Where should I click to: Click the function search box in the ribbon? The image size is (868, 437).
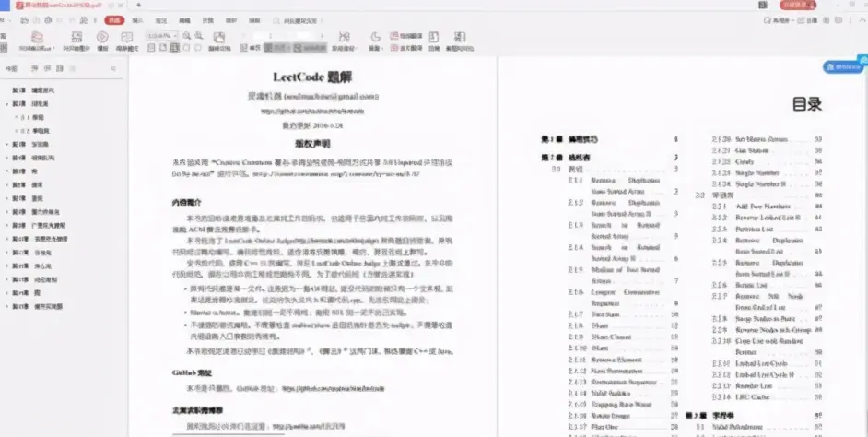298,20
